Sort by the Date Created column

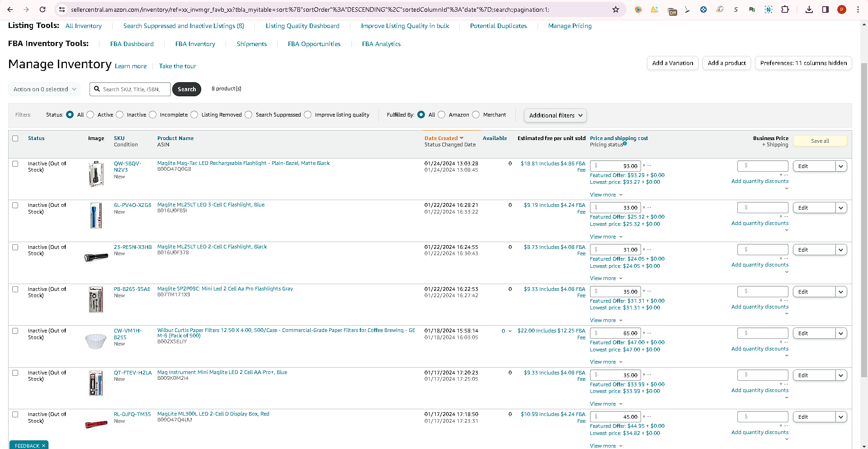(x=444, y=138)
